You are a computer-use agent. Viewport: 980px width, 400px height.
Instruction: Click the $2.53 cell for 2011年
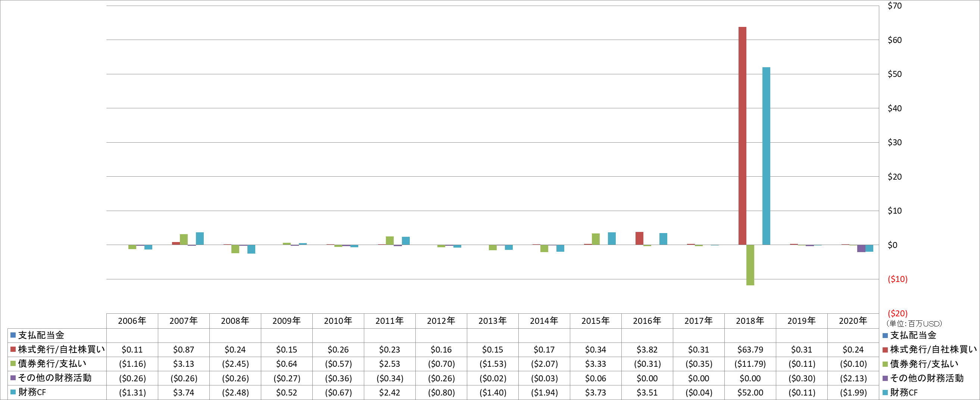point(390,364)
